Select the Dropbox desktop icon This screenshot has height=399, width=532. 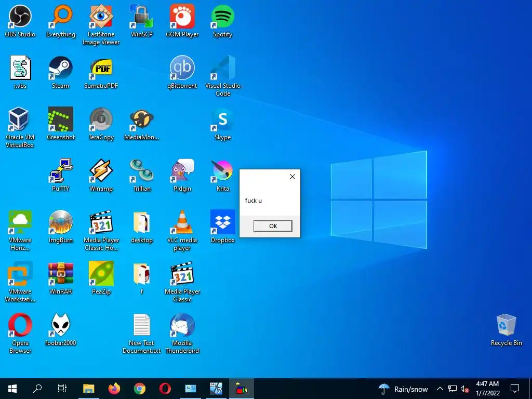pyautogui.click(x=222, y=227)
